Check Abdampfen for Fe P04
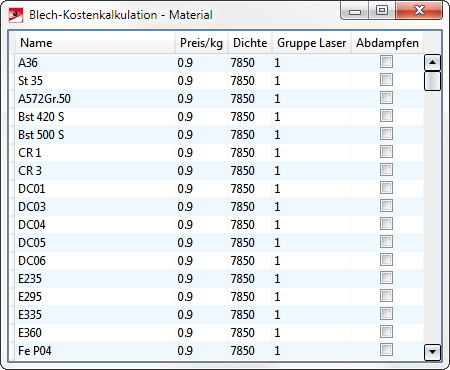Screen dimensions: 450x370 tap(386, 350)
